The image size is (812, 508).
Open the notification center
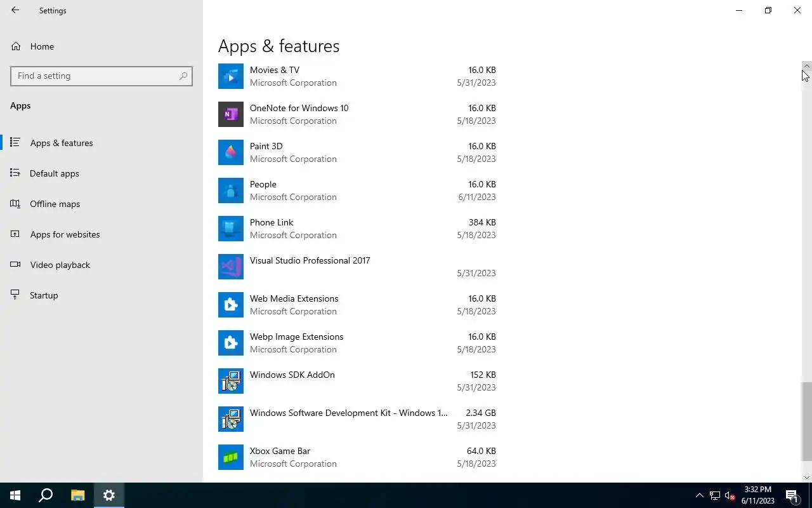pos(792,495)
